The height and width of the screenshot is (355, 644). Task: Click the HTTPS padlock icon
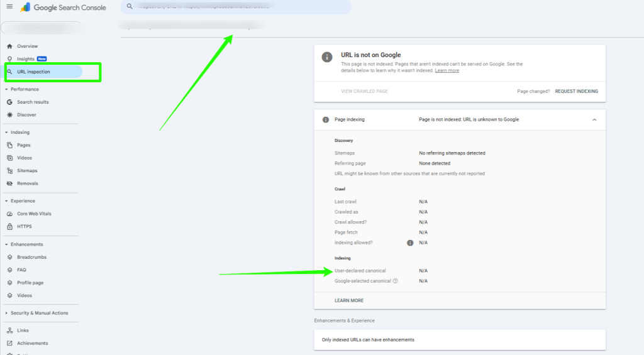coord(10,227)
